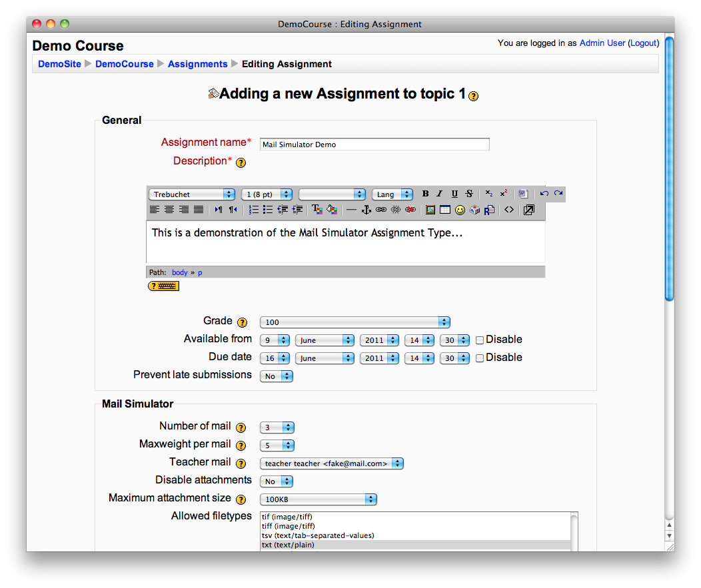Open help for the Grade setting
This screenshot has width=701, height=588.
click(x=242, y=322)
